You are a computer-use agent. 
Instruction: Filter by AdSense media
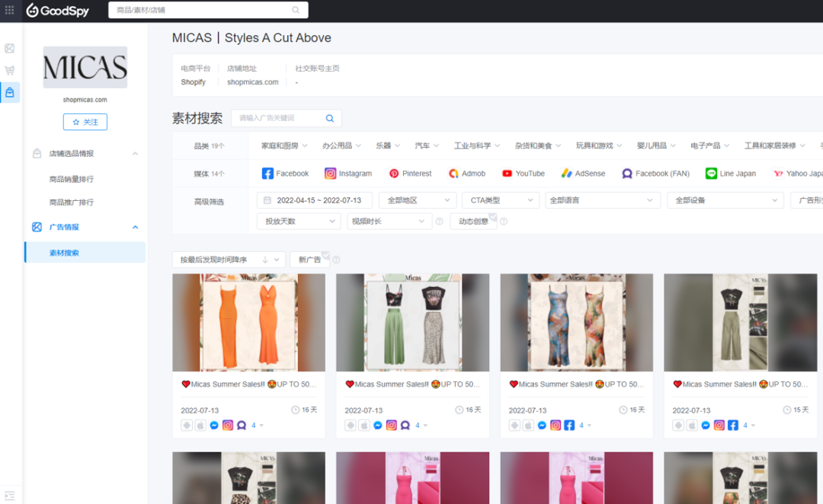(583, 174)
